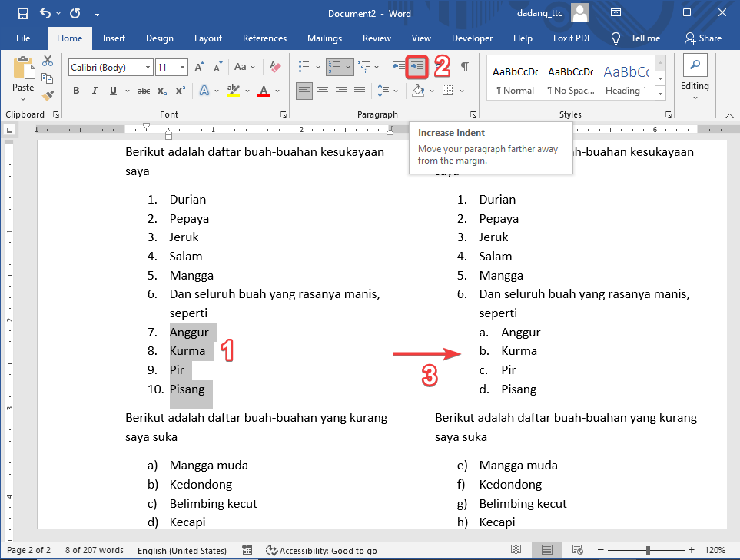Switch to the Mailings ribbon tab
Image resolution: width=740 pixels, height=560 pixels.
click(x=324, y=38)
